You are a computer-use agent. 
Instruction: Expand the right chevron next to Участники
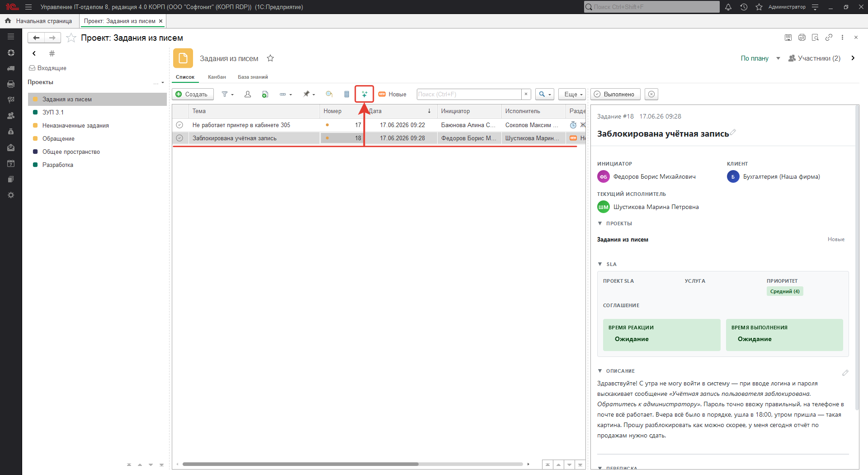(x=853, y=58)
